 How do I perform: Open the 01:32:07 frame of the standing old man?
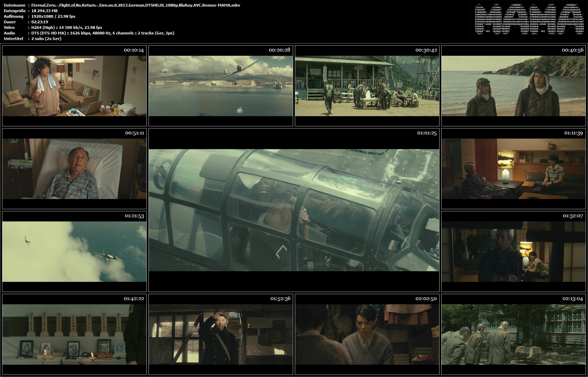click(513, 251)
